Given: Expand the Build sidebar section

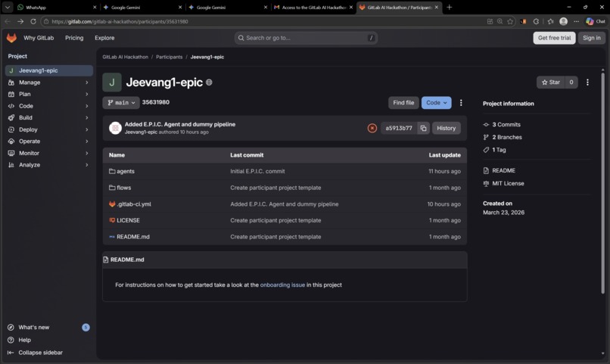Looking at the screenshot, I should tap(49, 117).
